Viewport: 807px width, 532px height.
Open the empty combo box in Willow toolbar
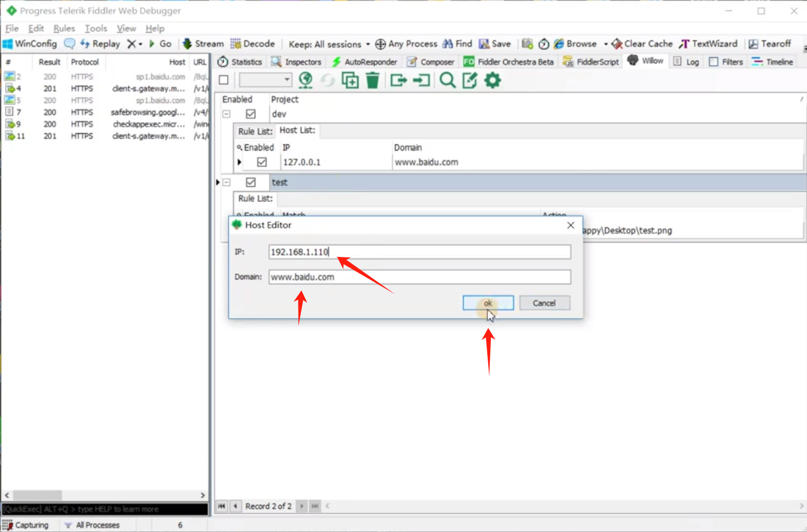coord(265,80)
